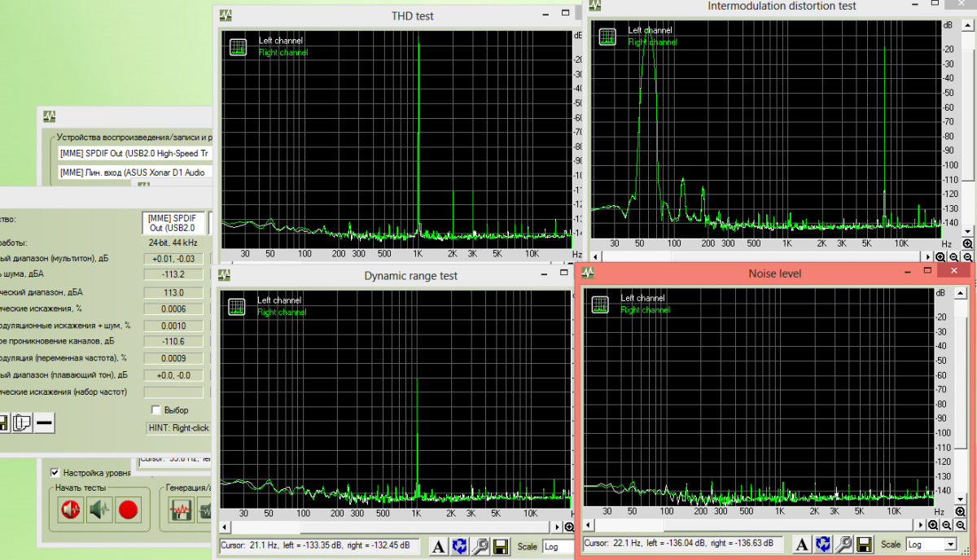Click 'Left channel' legend in Noise level window
977x560 pixels.
pyautogui.click(x=643, y=299)
